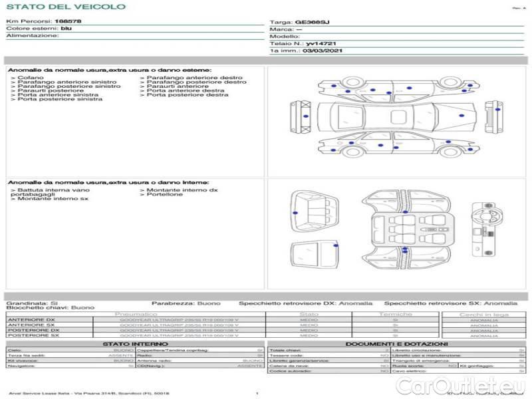Click 'Battuta interna vano portabagagli' entry
Screen dimensions: 532x399
(51, 192)
